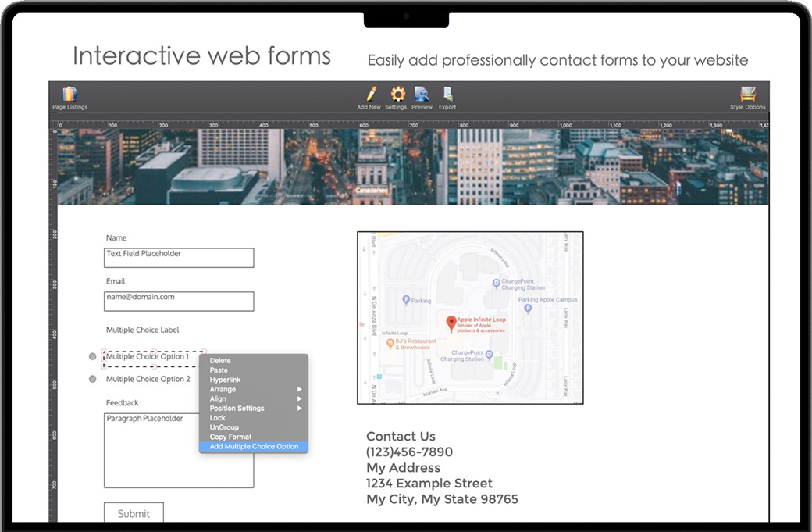Click the Export toolbar icon
Image resolution: width=812 pixels, height=532 pixels.
(x=447, y=95)
